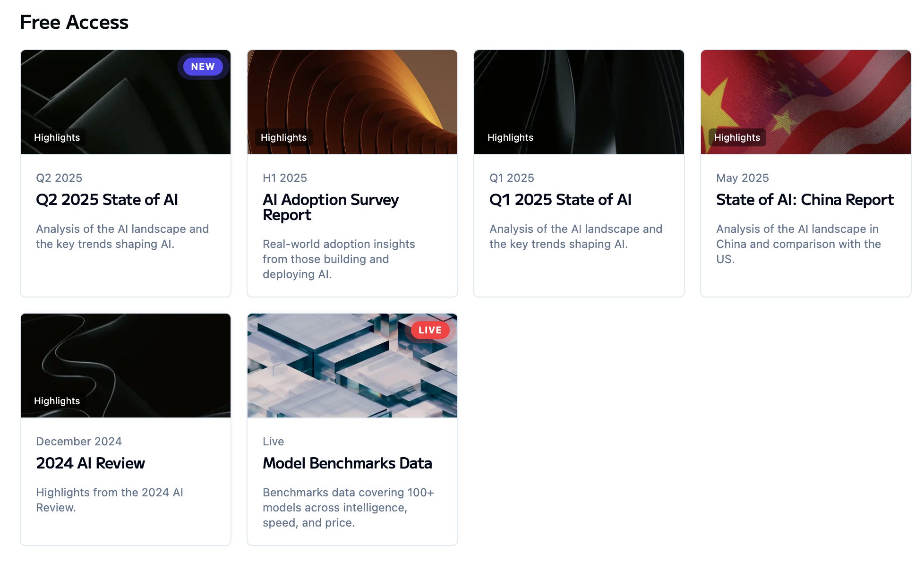Click Highlights tag on Q1 2025 card
Screen dimensions: 924x562
[x=510, y=137]
